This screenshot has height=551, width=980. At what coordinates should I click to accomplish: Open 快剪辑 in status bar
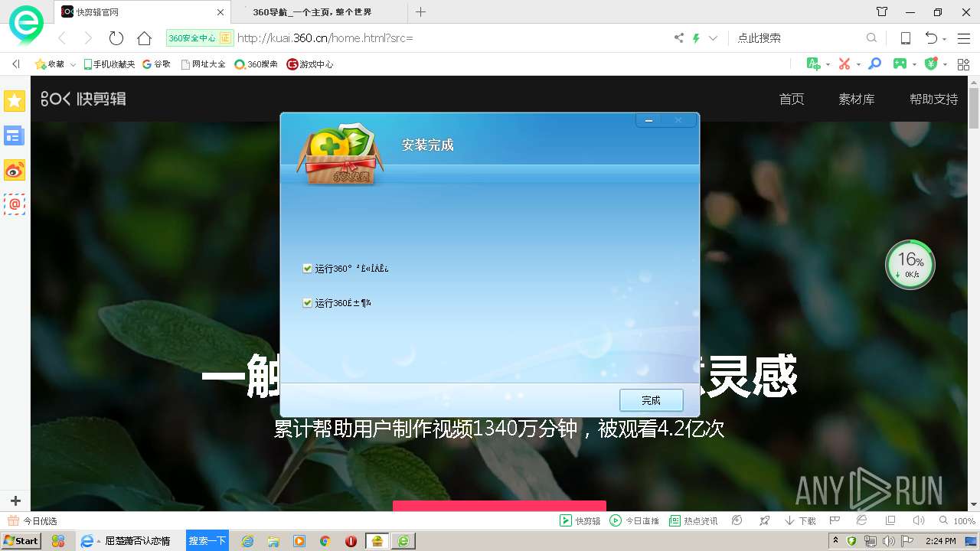click(x=580, y=520)
